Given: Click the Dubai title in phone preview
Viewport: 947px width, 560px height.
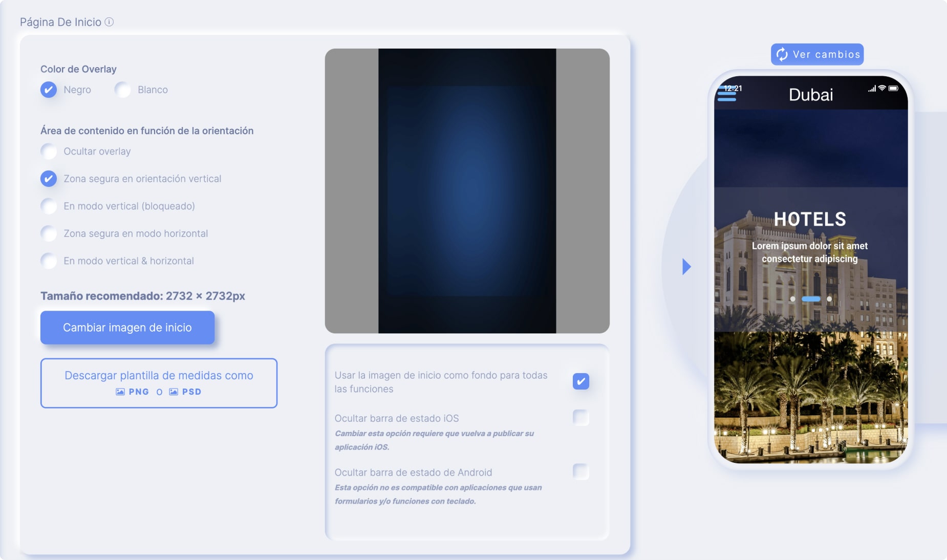Looking at the screenshot, I should pos(811,95).
